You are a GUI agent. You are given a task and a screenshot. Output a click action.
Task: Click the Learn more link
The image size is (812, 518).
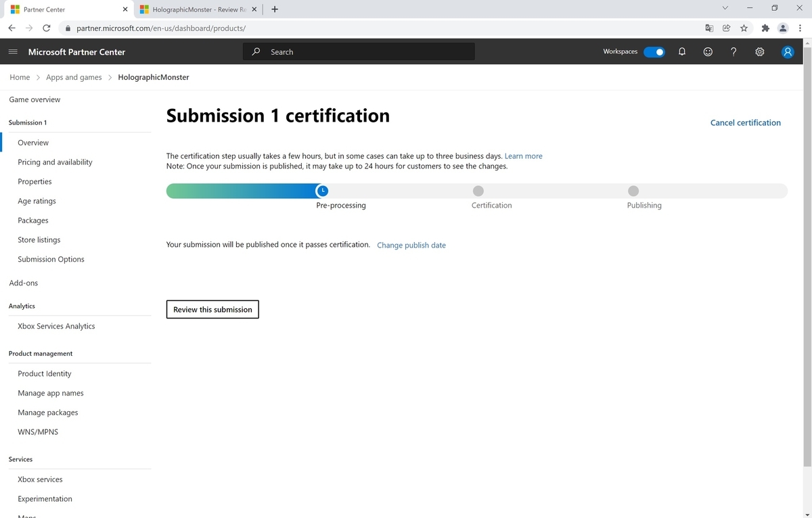coord(523,156)
